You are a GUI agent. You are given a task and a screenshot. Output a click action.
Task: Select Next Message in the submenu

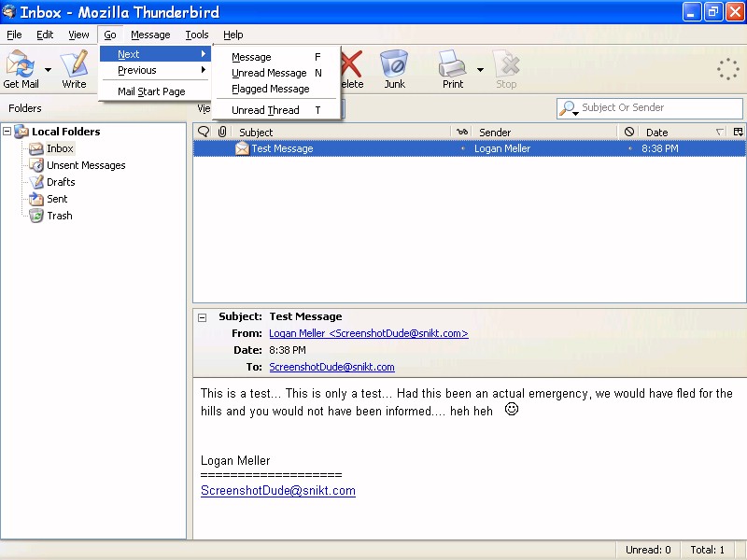[x=276, y=57]
